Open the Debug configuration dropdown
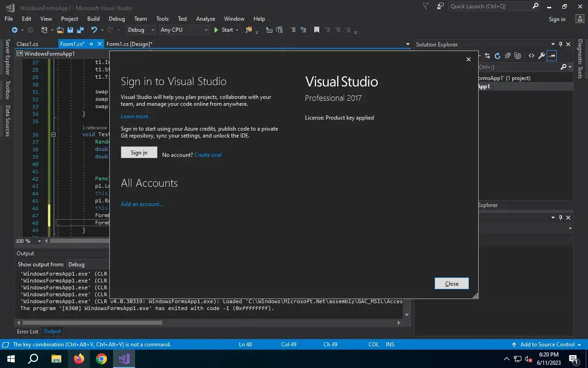The image size is (588, 368). (x=141, y=30)
